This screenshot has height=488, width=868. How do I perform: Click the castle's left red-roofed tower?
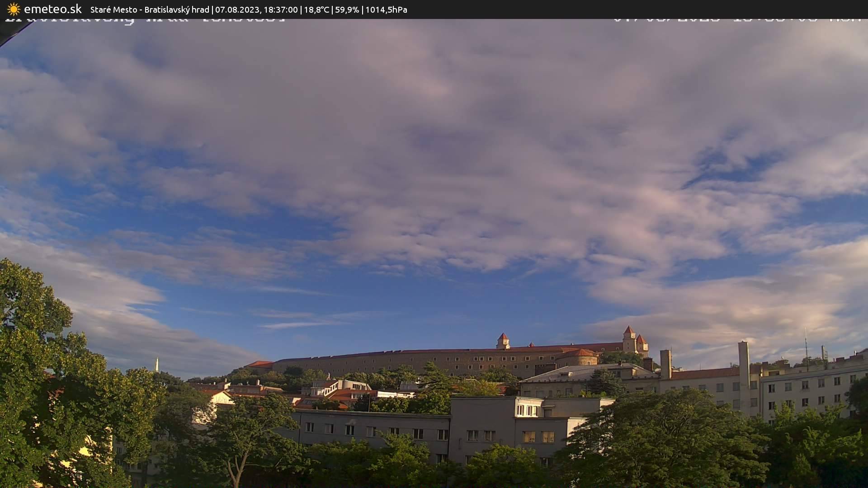(x=503, y=341)
